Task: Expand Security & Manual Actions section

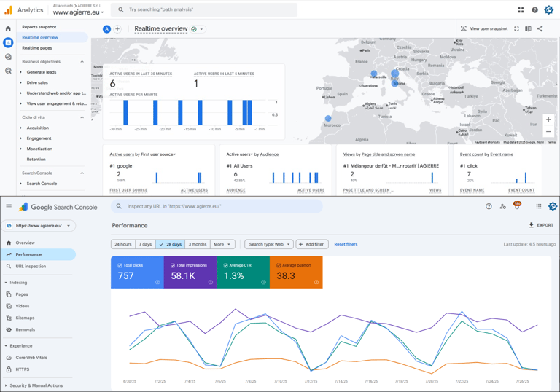Action: (34, 385)
